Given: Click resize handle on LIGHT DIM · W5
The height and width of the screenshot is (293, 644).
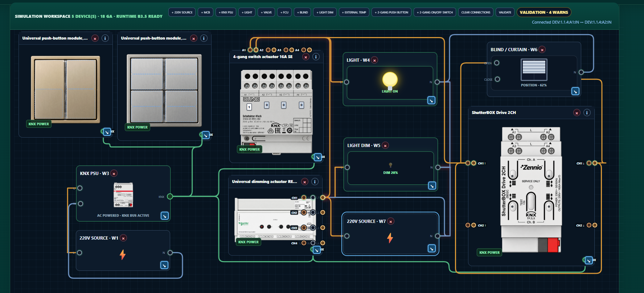Looking at the screenshot, I should [x=432, y=186].
